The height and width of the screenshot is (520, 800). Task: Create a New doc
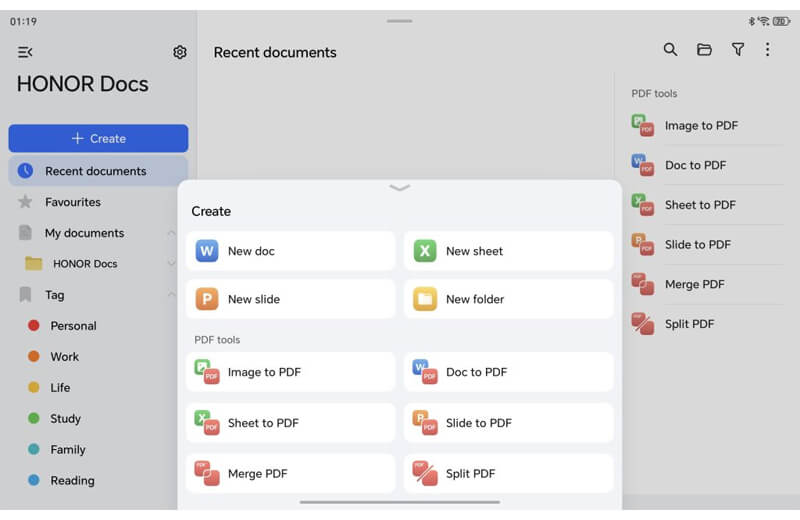[290, 251]
